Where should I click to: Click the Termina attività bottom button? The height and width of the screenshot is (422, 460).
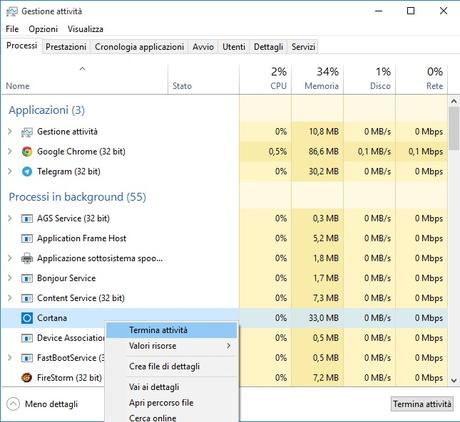pos(422,404)
